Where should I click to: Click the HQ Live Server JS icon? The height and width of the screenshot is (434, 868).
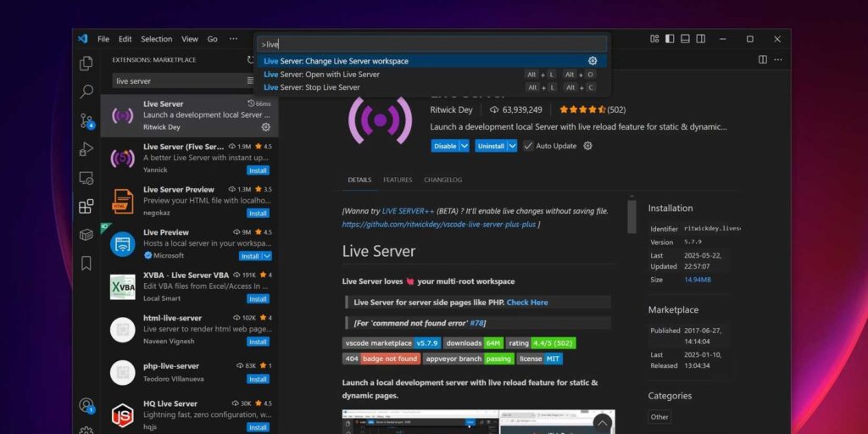point(122,415)
